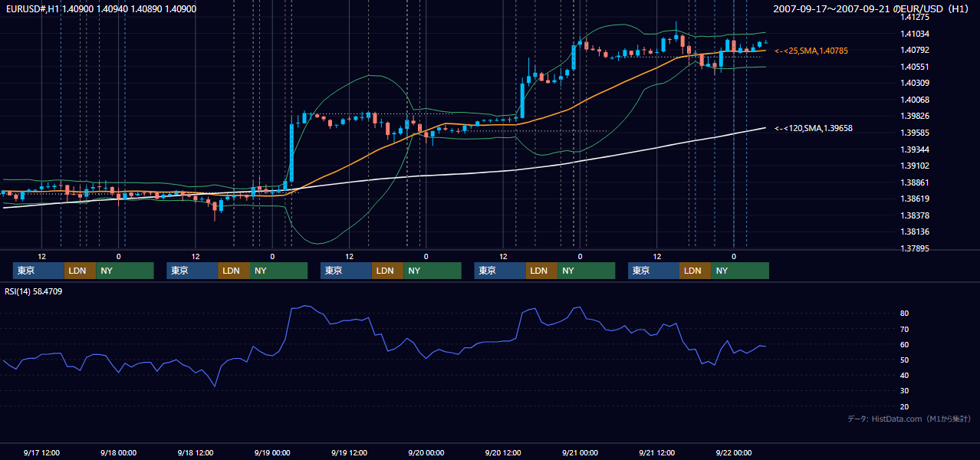Image resolution: width=980 pixels, height=460 pixels.
Task: Click RSI scale value 40
Action: click(x=905, y=375)
